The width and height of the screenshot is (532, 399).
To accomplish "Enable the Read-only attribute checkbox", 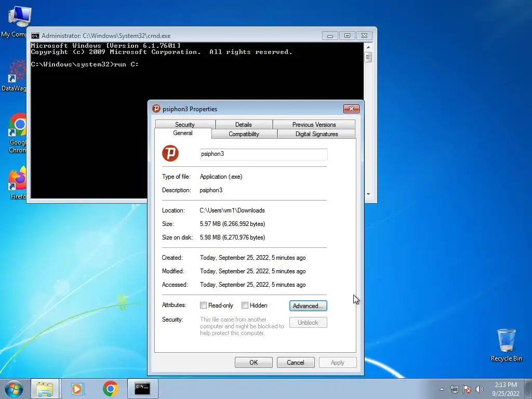I will pos(203,305).
